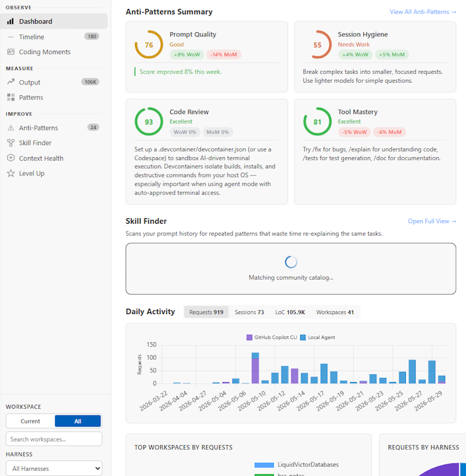Click the Dashboard bar chart icon
This screenshot has width=466, height=476.
[11, 21]
